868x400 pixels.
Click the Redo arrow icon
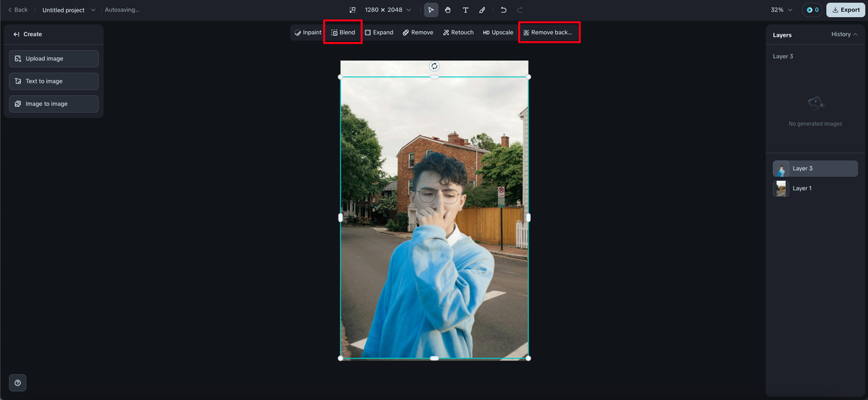[520, 10]
